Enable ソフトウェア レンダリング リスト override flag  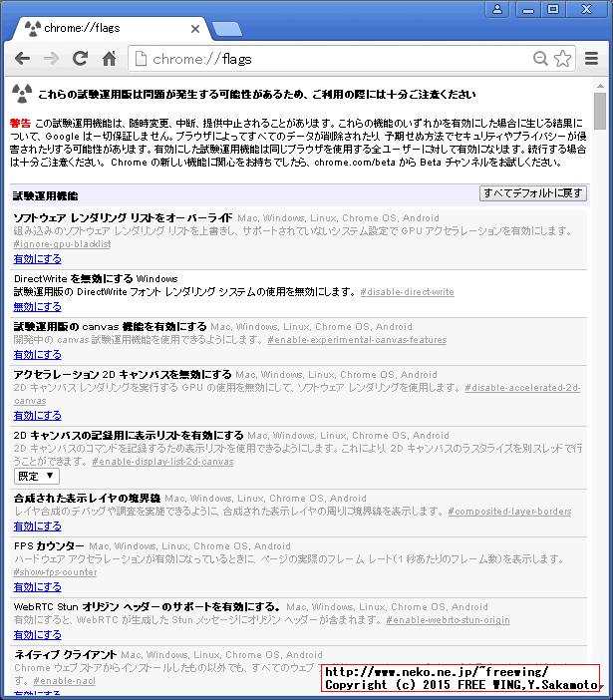tap(38, 259)
